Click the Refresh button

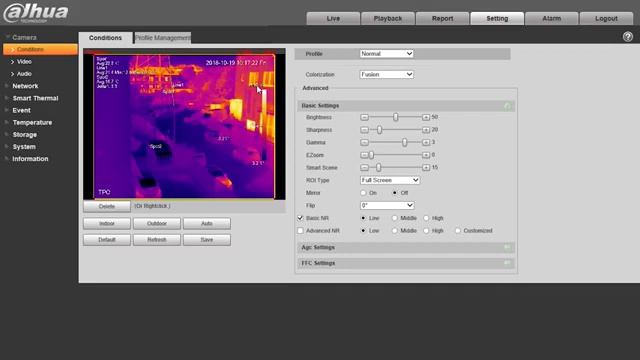tap(157, 240)
